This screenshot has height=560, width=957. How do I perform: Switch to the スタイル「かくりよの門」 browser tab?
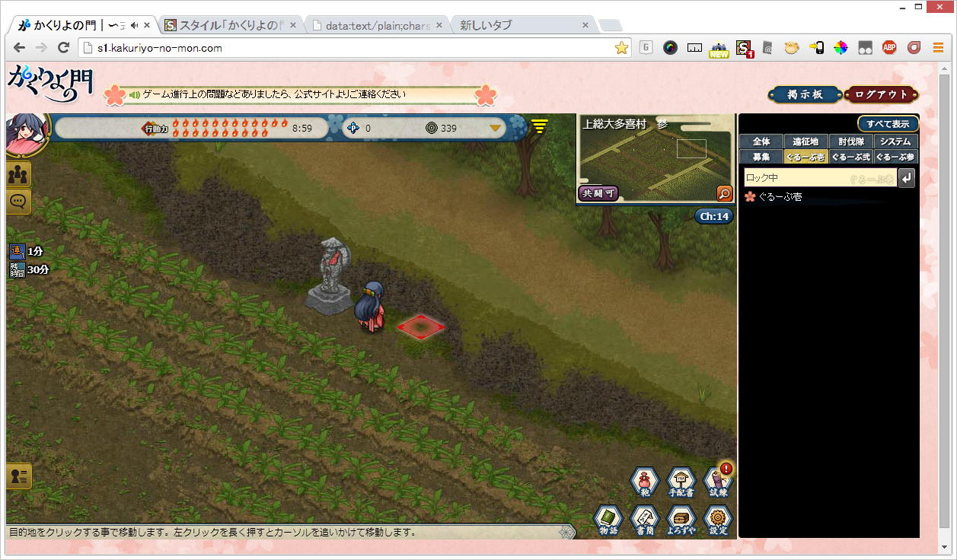point(230,25)
